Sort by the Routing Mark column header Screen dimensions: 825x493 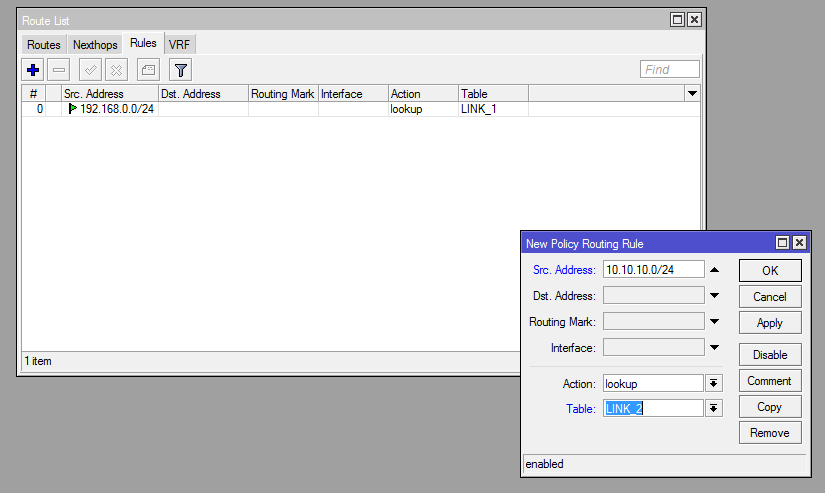pyautogui.click(x=283, y=94)
